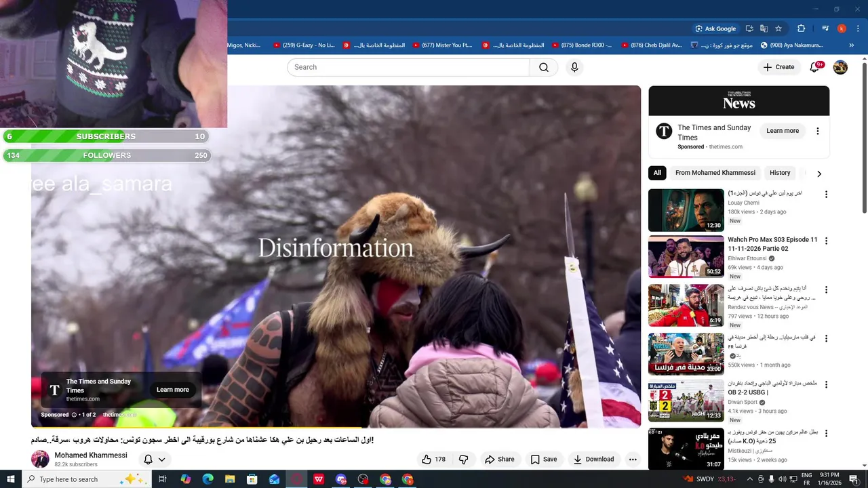
Task: Click The Times News banner image
Action: pos(738,101)
